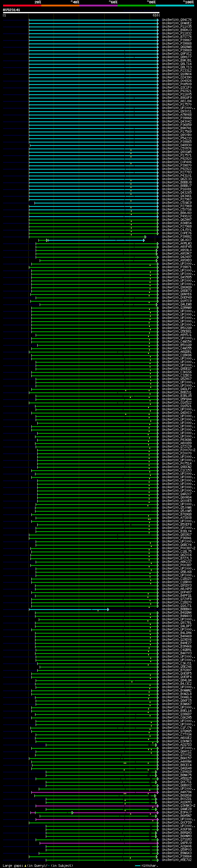Select label UniRef100_A4H794
Image resolution: width=197 pixels, height=868 pixels.
177,792
